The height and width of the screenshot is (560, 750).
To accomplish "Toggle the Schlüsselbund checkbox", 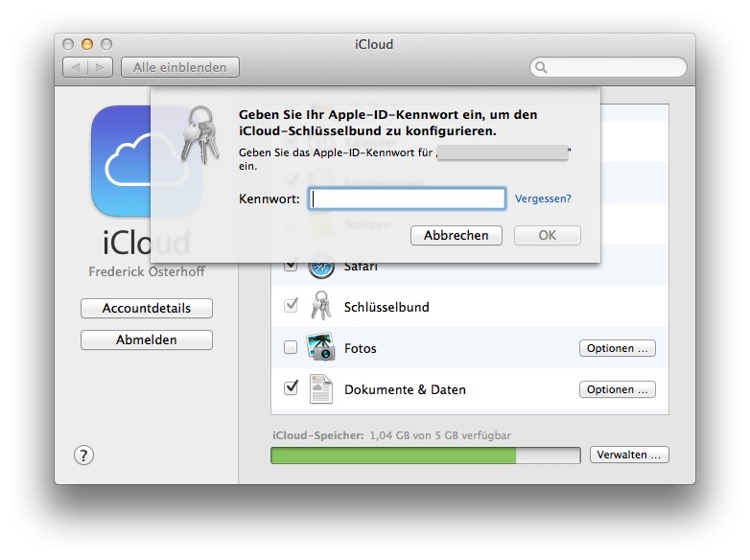I will (291, 305).
